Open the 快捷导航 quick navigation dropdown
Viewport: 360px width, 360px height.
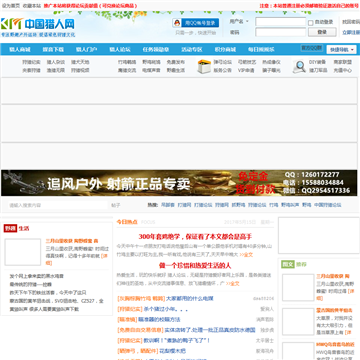tap(341, 49)
